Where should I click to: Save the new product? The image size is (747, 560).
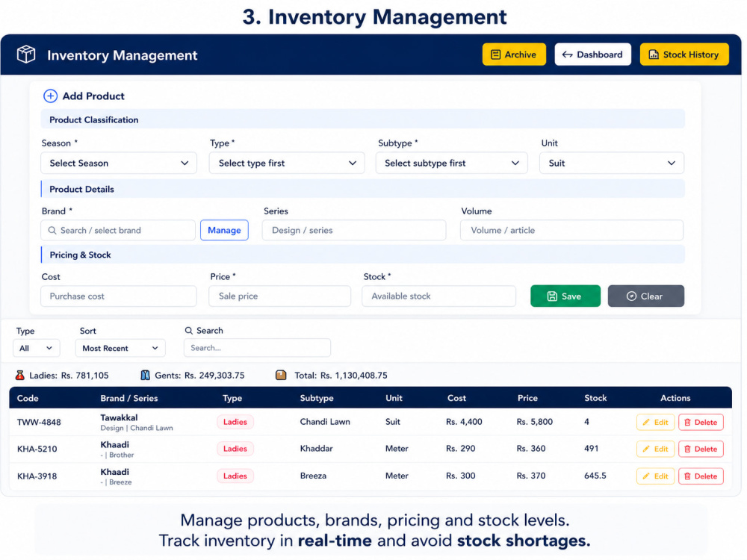(x=565, y=296)
